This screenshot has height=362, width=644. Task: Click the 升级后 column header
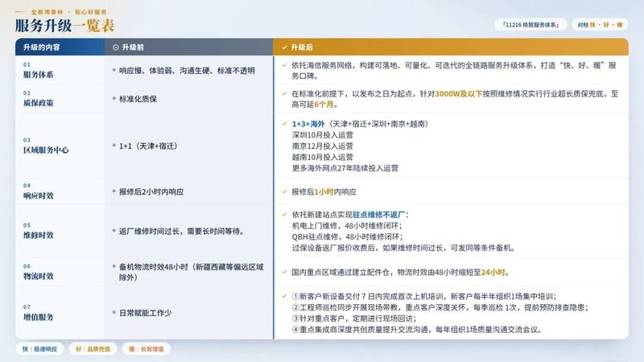[x=451, y=47]
